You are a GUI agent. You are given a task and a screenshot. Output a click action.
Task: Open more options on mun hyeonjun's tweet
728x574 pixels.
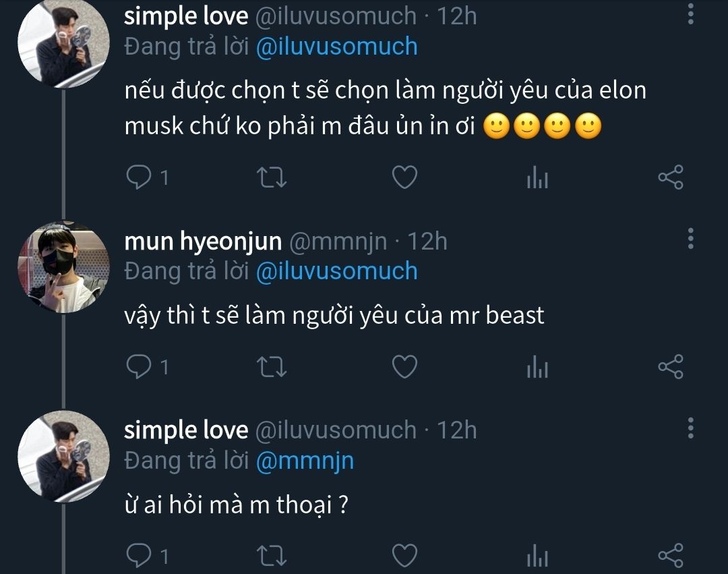(x=690, y=238)
